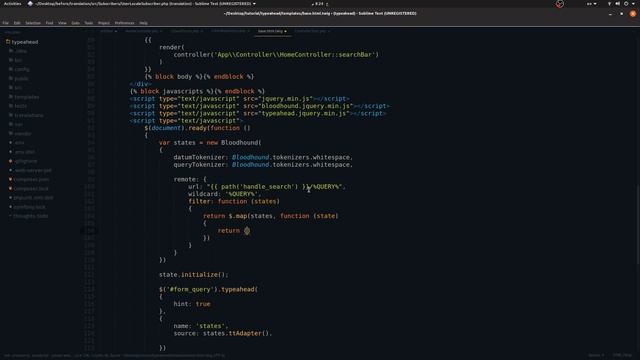
Task: Close Sublime Text with orange button
Action: pyautogui.click(x=633, y=13)
